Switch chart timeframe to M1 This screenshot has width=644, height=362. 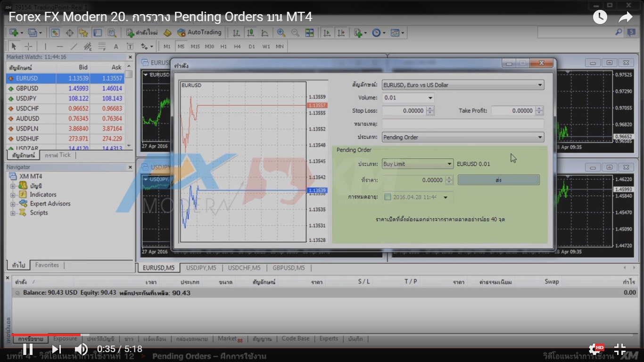pos(167,46)
